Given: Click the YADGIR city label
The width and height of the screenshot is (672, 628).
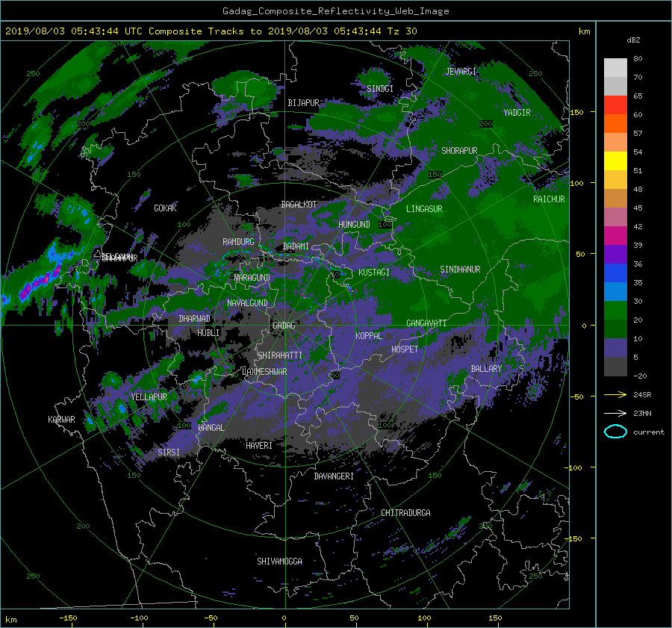Looking at the screenshot, I should click(x=517, y=113).
